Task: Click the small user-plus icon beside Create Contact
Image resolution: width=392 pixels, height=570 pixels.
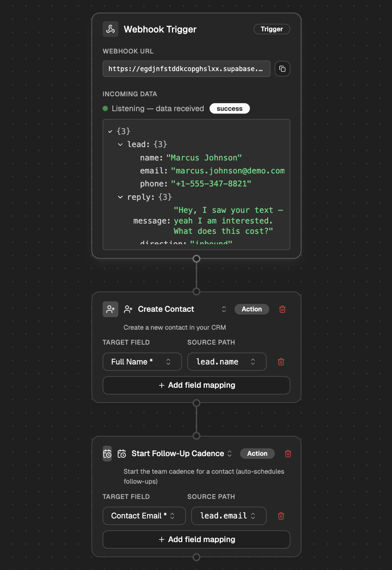Action: click(x=128, y=309)
